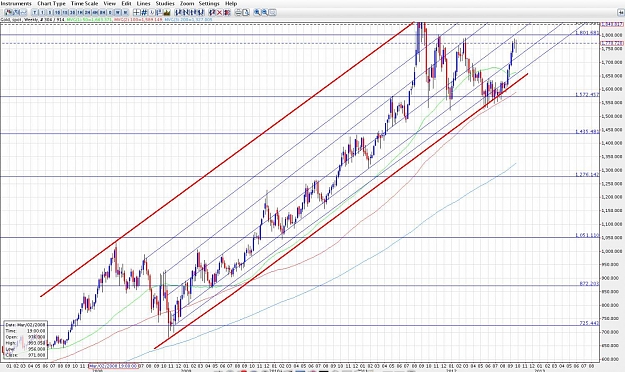
Task: Select the candlestick chart type icon
Action: (x=8, y=13)
